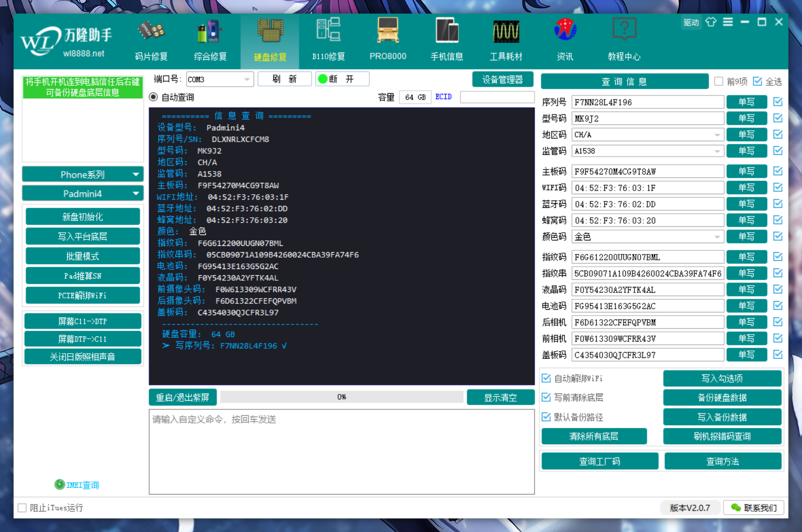Open the 综合修复 battery icon
The height and width of the screenshot is (532, 802).
tap(210, 33)
